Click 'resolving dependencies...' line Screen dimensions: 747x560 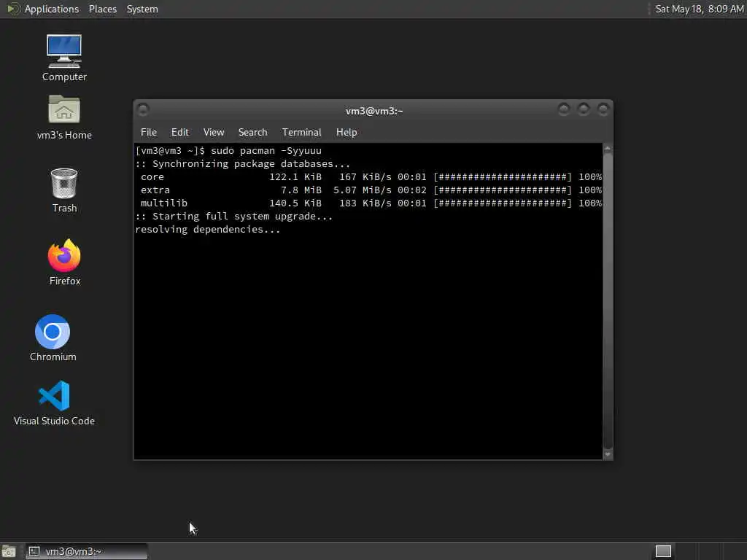[x=207, y=230]
